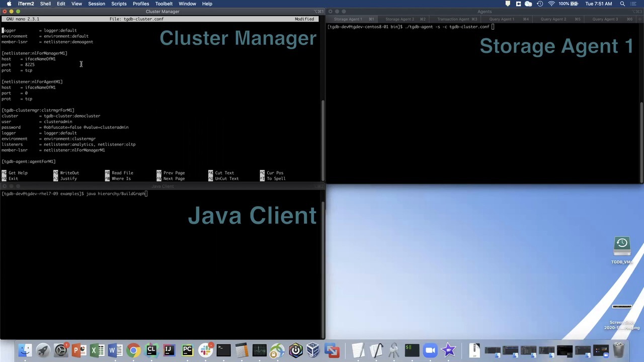Launch Excel from the Dock
644x362 pixels.
97,350
